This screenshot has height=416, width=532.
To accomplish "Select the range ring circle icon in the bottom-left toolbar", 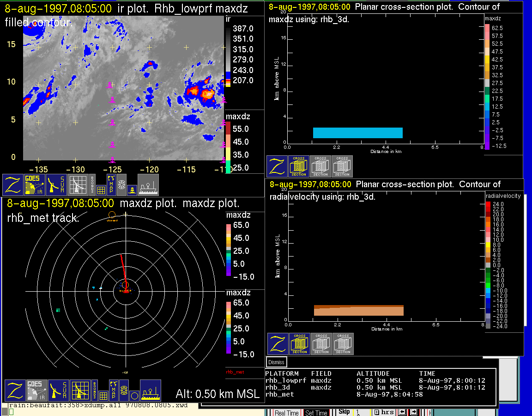I will 134,396.
